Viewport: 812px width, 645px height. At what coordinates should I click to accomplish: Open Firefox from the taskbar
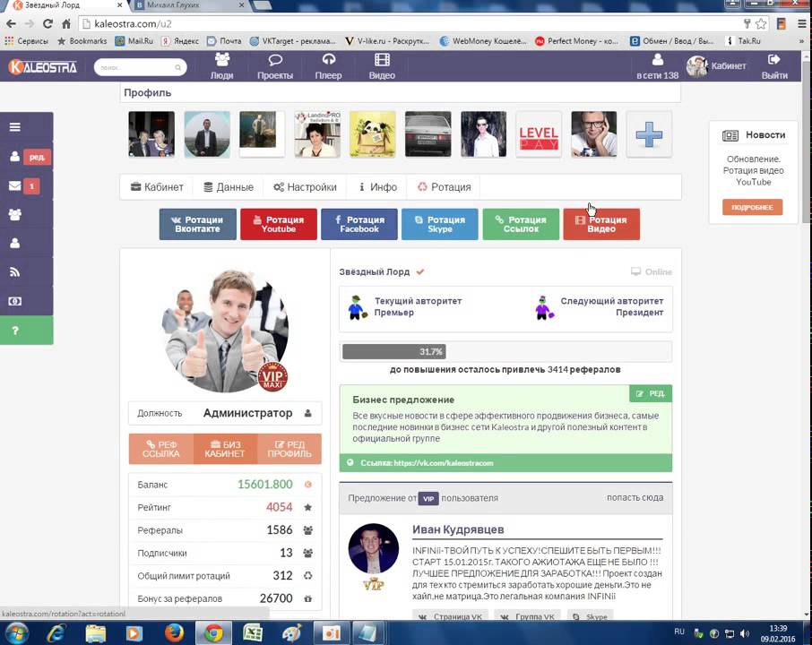tap(174, 633)
